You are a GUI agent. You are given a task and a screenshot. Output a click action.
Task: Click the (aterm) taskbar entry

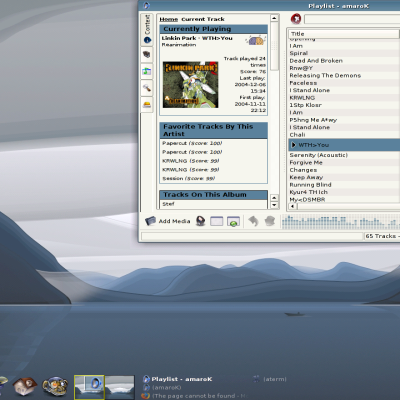tap(270, 379)
